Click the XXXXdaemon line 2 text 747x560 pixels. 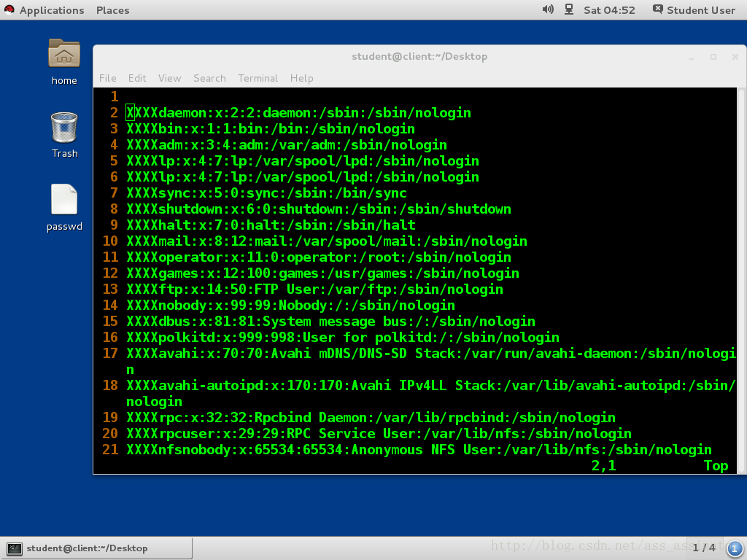[x=298, y=113]
